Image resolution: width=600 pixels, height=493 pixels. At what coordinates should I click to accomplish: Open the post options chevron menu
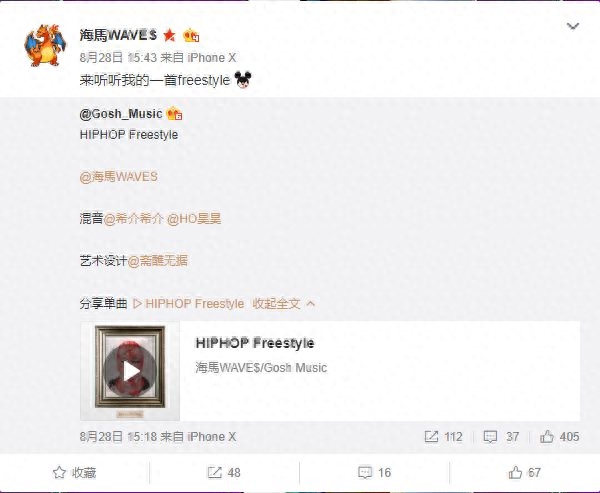pos(572,26)
